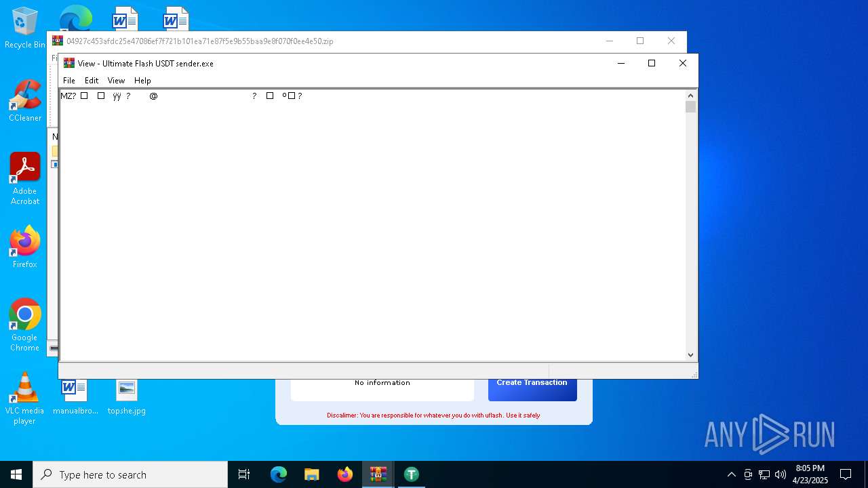Click the network tray icon
The height and width of the screenshot is (488, 868).
pyautogui.click(x=764, y=474)
